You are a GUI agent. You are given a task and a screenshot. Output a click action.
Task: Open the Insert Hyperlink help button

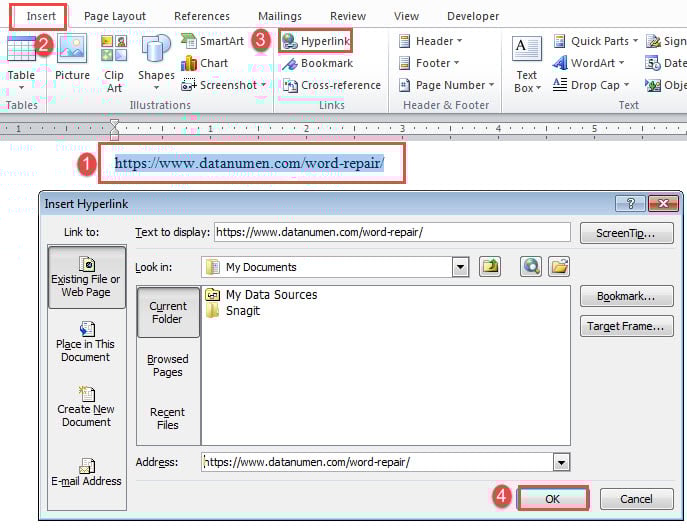(630, 203)
